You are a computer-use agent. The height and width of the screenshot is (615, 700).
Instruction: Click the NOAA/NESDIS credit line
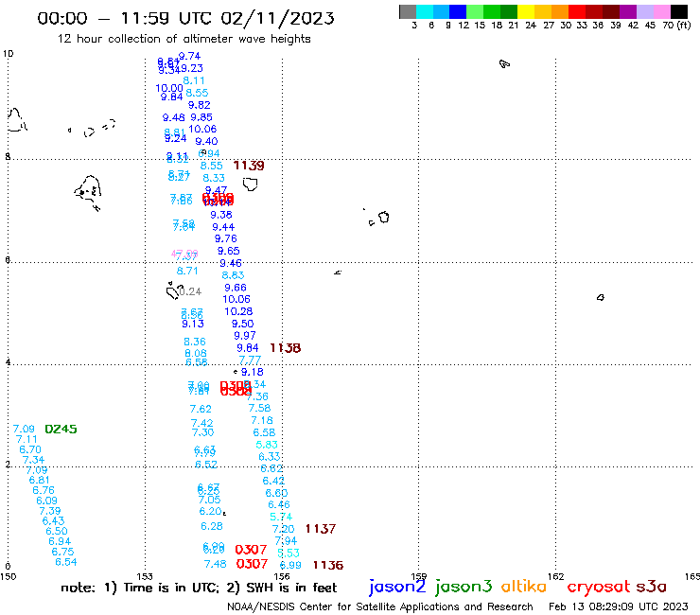[x=380, y=606]
